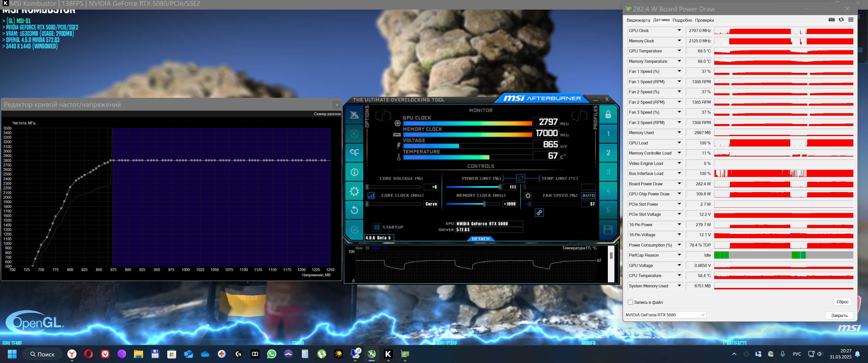
Task: Toggle fan speed AUTO mode
Action: (x=588, y=195)
